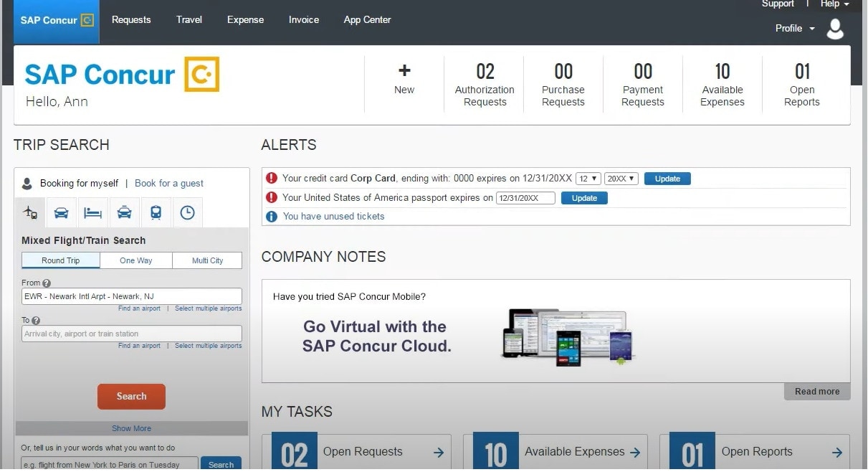Open the credit card expiry month dropdown
The image size is (868, 472).
pos(588,179)
